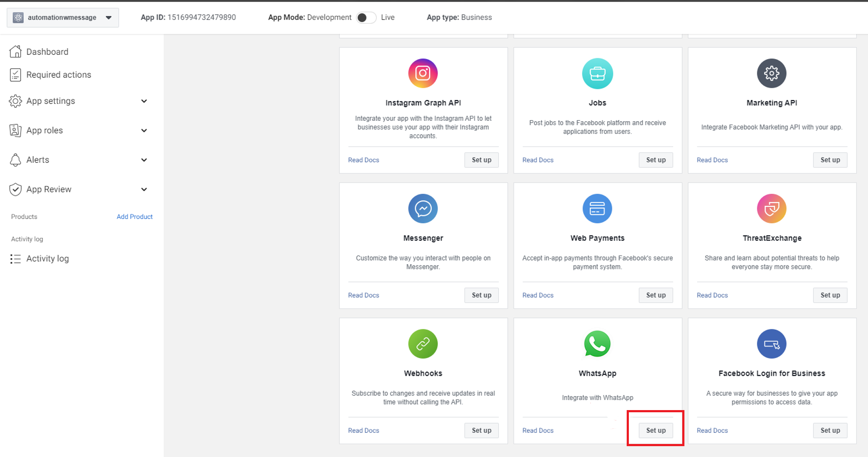Viewport: 868px width, 457px height.
Task: Click the Instagram Graph API logo icon
Action: coord(423,73)
